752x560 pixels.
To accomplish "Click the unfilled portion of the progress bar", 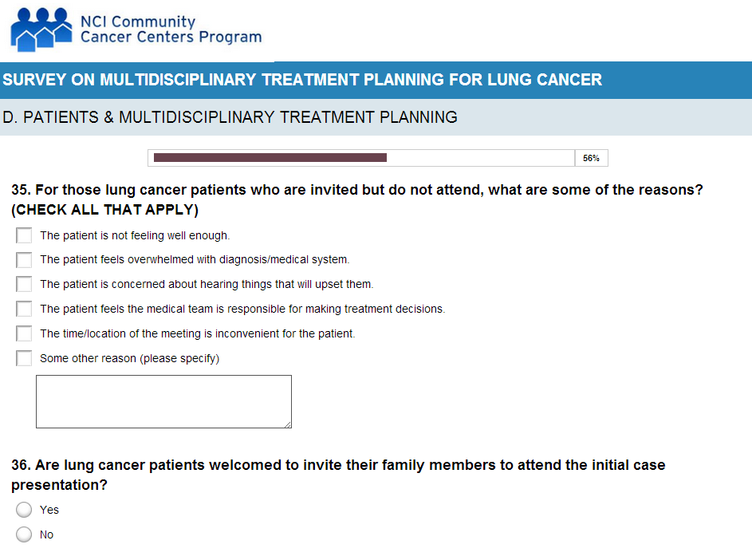I will (480, 158).
